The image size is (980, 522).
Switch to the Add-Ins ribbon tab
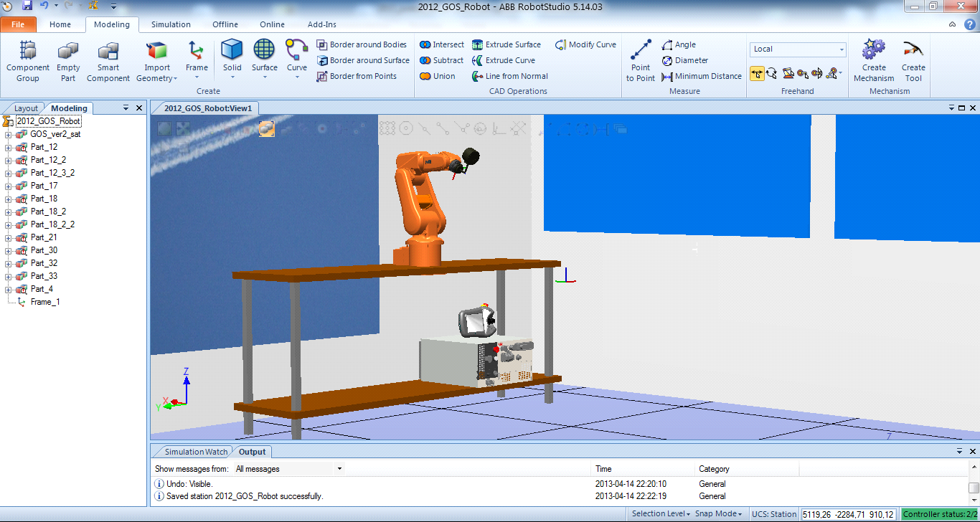[x=322, y=24]
